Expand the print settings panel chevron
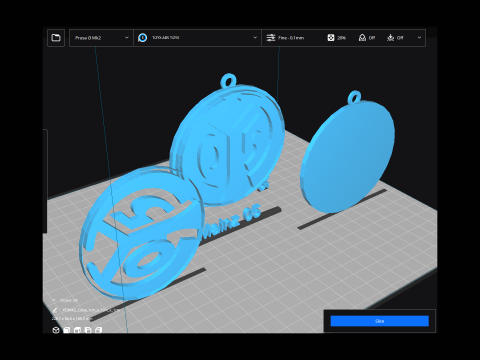Viewport: 480px width, 360px height. pyautogui.click(x=419, y=38)
